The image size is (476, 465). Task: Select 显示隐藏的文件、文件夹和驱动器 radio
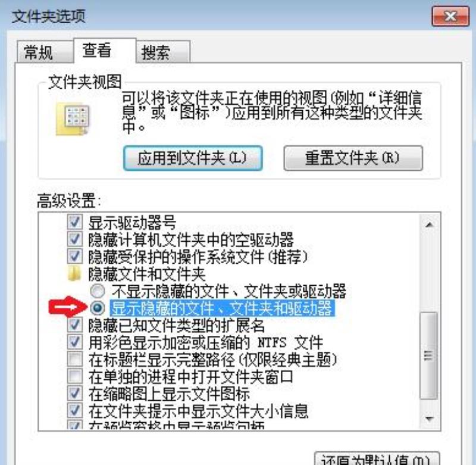point(98,308)
